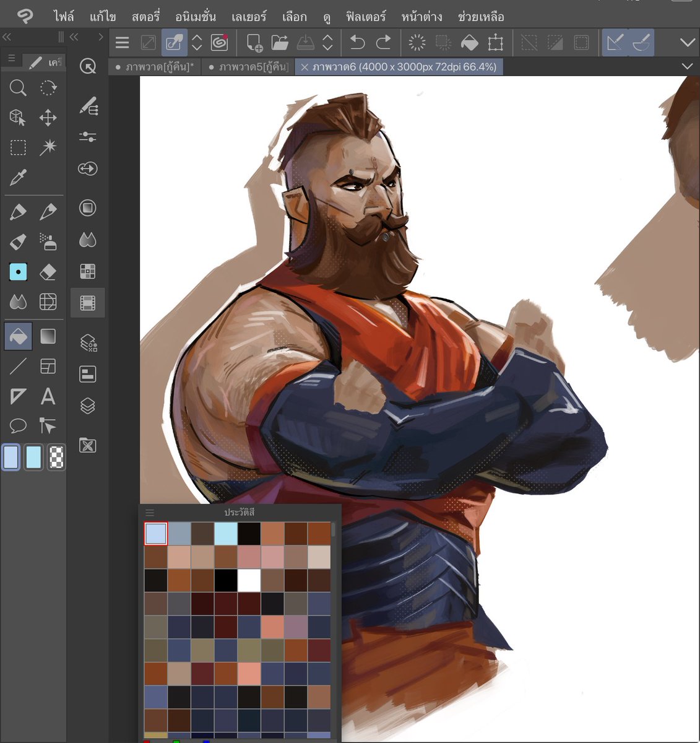Open the ฟิลเตอร์ menu
Viewport: 700px width, 743px height.
[x=366, y=16]
